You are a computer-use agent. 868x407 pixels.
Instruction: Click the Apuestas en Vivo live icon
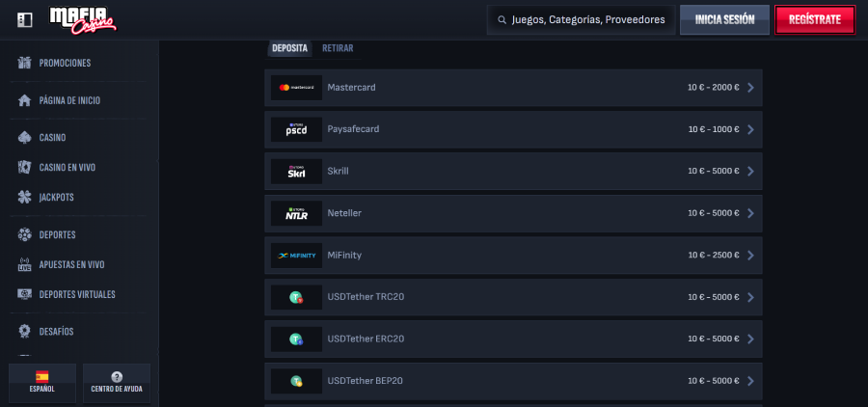pos(24,264)
